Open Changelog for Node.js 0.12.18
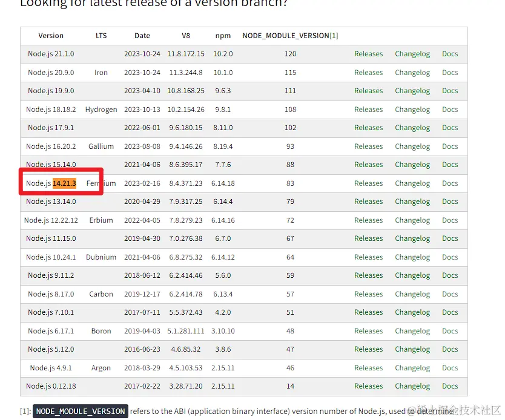 click(x=412, y=386)
